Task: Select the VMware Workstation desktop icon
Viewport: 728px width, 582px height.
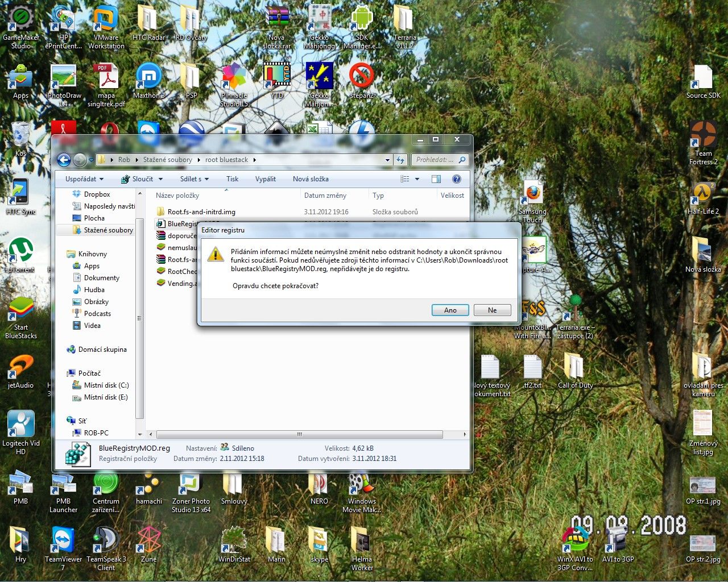Action: point(106,26)
